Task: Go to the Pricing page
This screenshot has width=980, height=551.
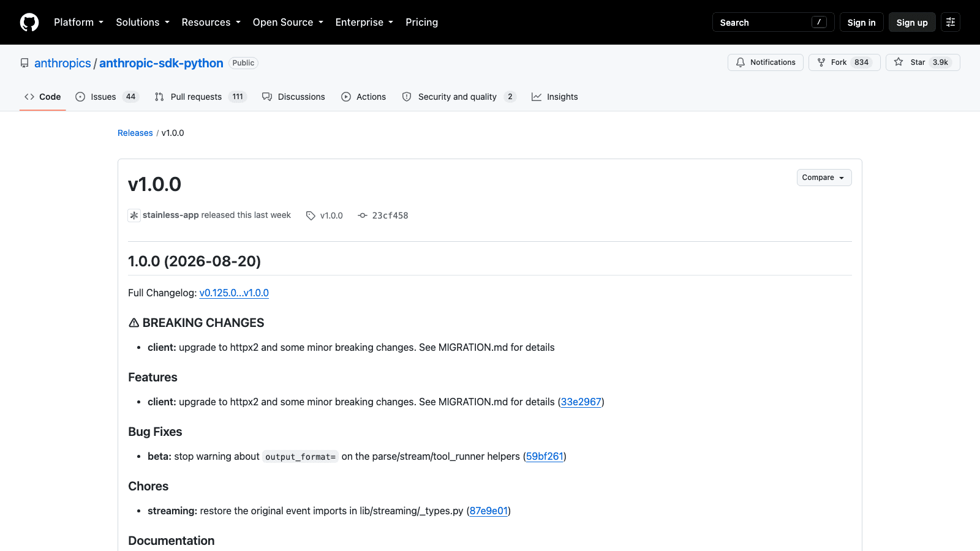Action: point(421,22)
